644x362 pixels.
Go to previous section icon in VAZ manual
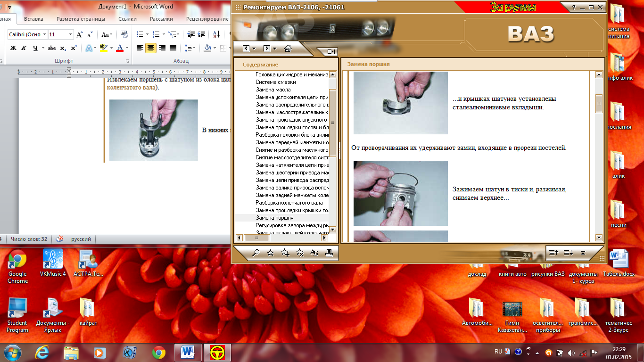(554, 253)
